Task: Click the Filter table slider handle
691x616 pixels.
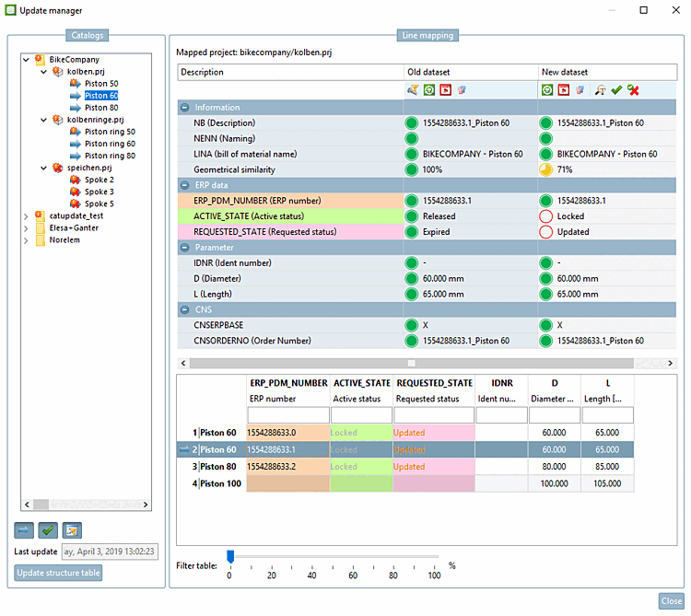Action: pos(230,555)
